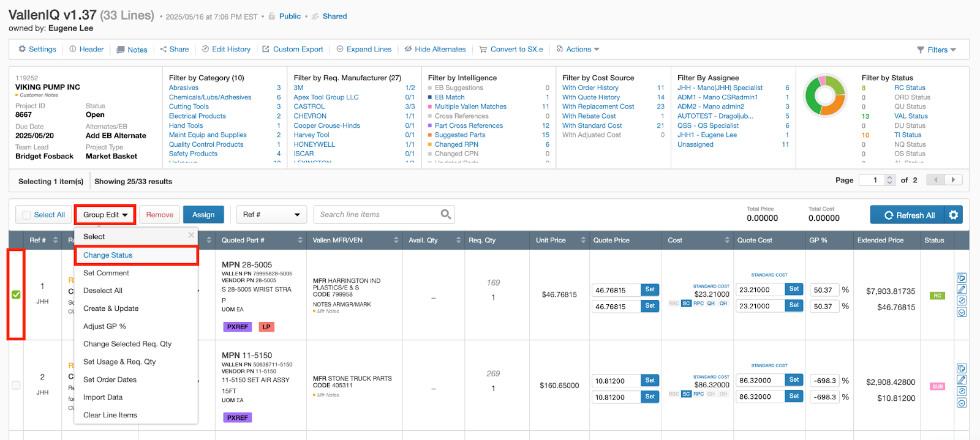980x440 pixels.
Task: Tick the Select All checkbox
Action: [x=26, y=215]
